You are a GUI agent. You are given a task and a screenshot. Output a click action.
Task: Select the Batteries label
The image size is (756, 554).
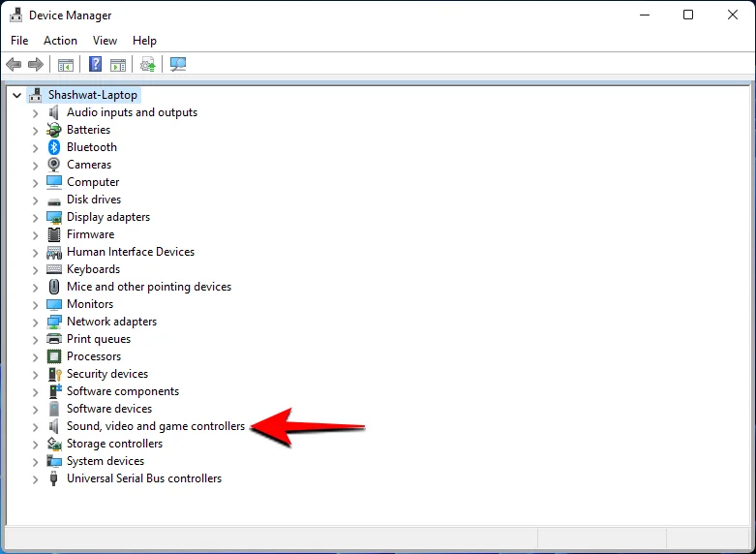tap(88, 130)
